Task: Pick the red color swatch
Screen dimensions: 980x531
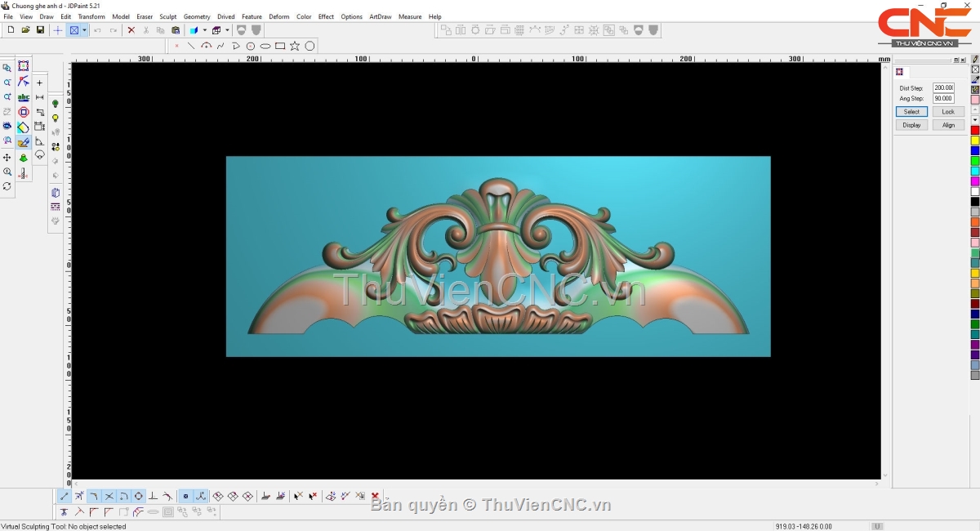Action: coord(975,130)
